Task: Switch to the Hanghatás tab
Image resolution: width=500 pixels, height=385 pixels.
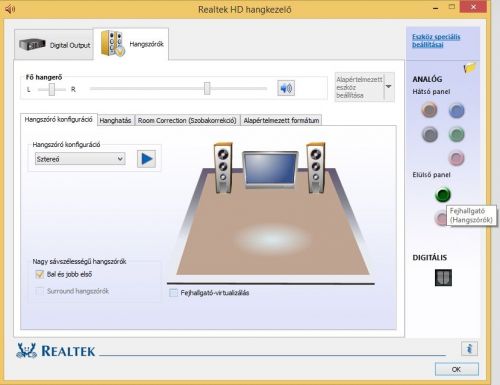Action: coord(115,120)
